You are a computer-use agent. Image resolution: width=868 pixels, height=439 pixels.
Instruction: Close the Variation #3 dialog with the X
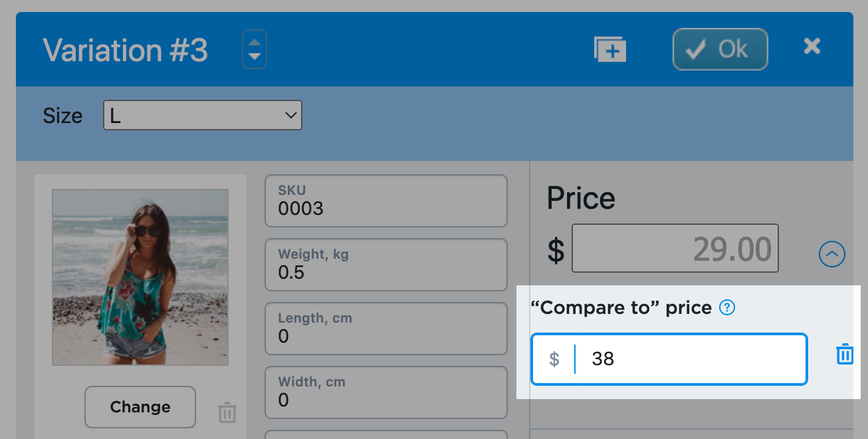point(812,46)
